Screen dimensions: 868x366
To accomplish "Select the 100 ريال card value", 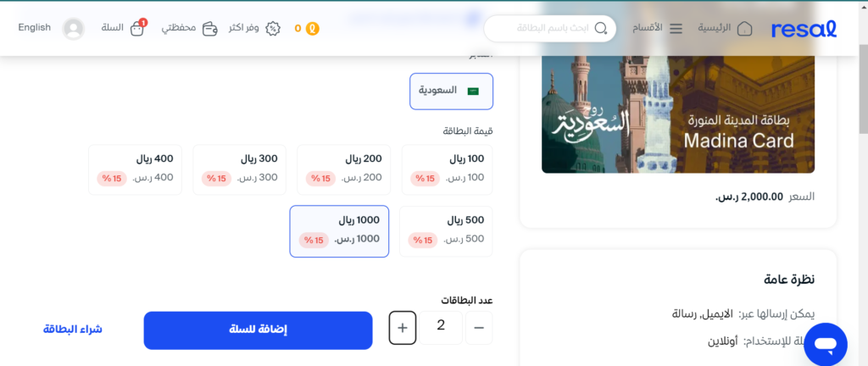I will (447, 169).
